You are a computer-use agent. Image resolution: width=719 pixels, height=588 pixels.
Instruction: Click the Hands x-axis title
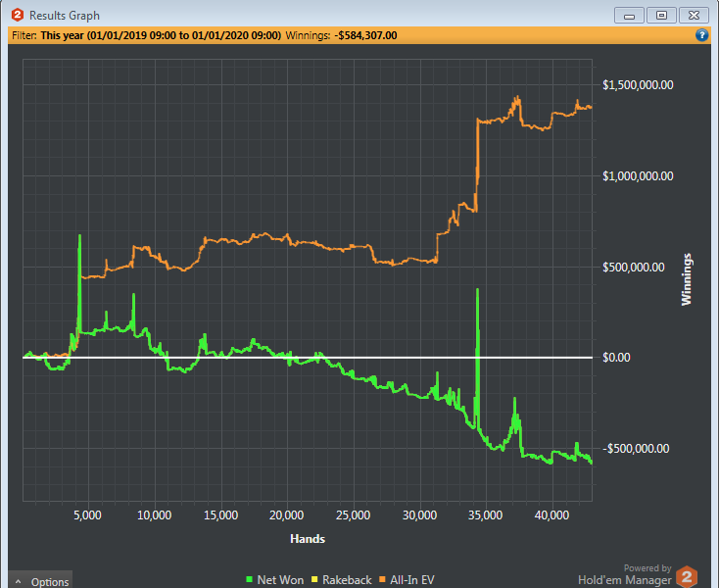pos(308,539)
